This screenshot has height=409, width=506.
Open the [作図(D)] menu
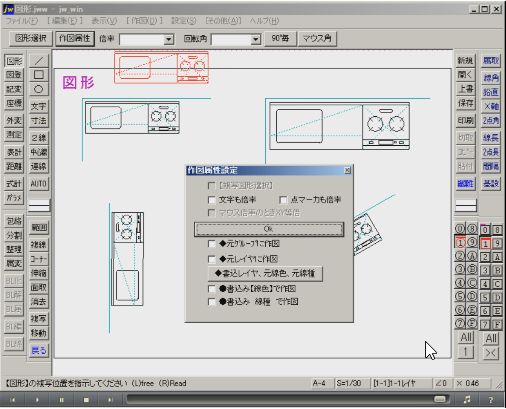[x=144, y=21]
